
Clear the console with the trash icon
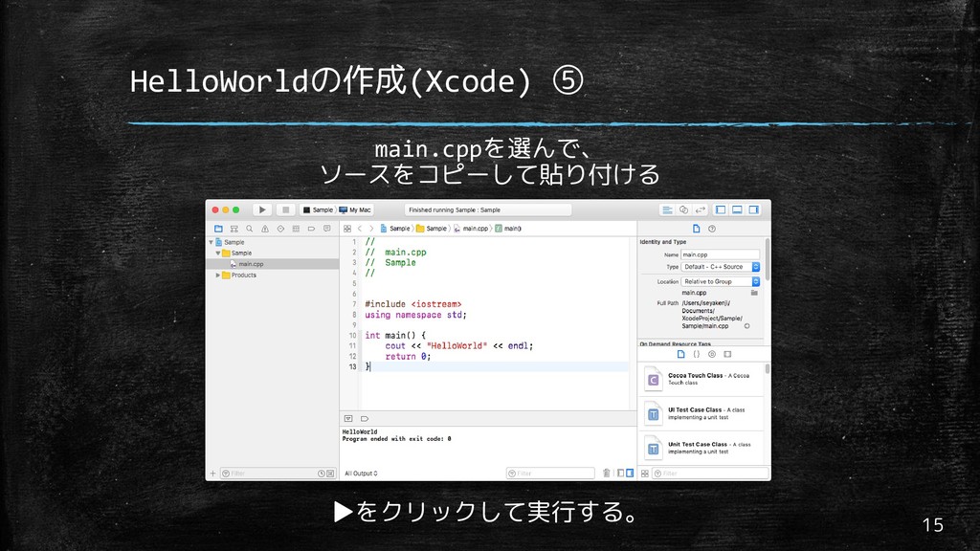tap(606, 474)
